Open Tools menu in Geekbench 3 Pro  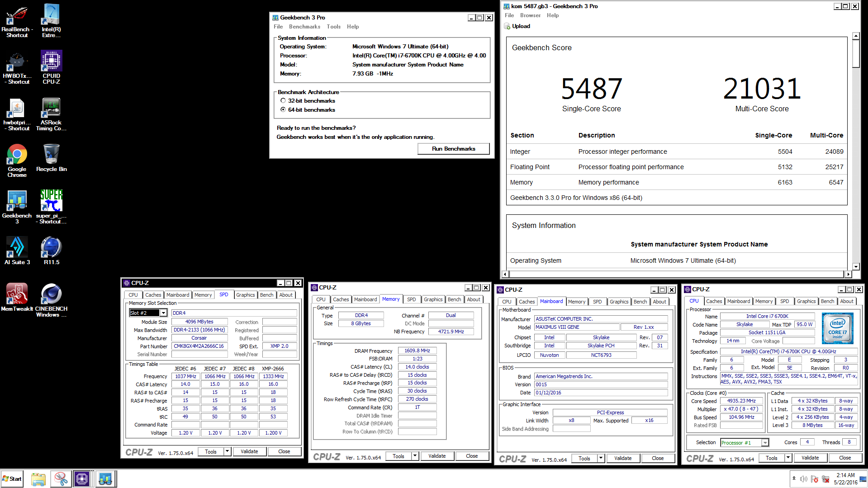334,27
